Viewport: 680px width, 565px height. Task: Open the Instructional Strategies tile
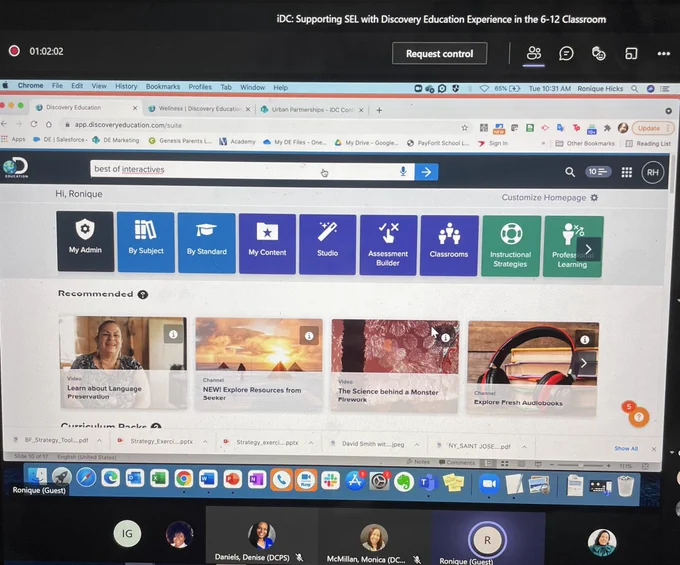click(x=510, y=246)
